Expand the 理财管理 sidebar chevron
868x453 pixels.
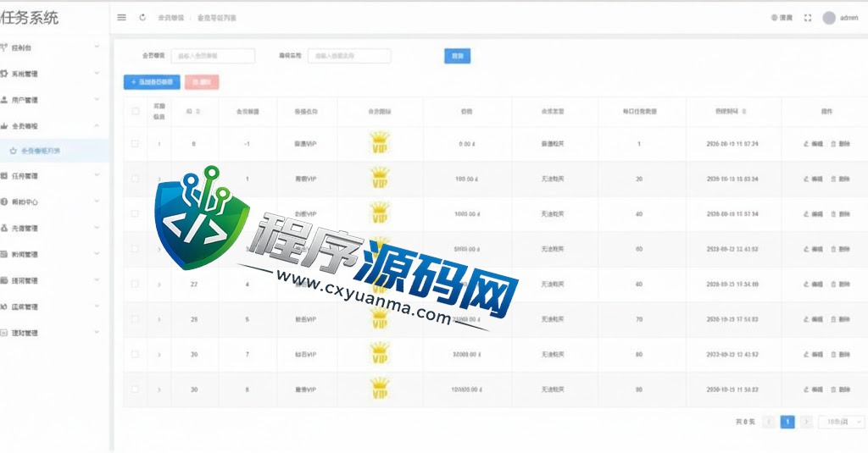97,332
